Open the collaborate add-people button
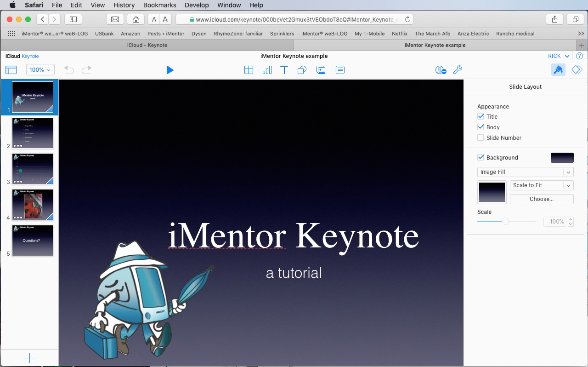 pos(441,70)
